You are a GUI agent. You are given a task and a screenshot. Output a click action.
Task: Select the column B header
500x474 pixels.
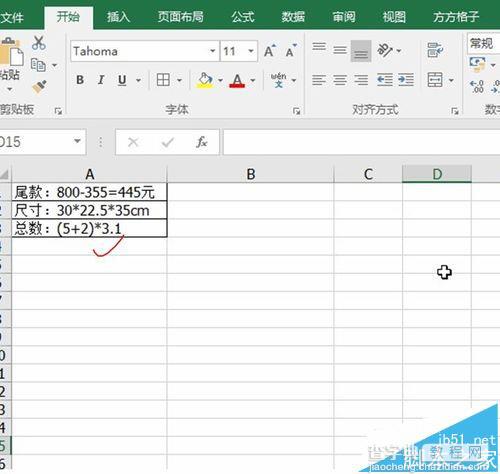tap(250, 174)
